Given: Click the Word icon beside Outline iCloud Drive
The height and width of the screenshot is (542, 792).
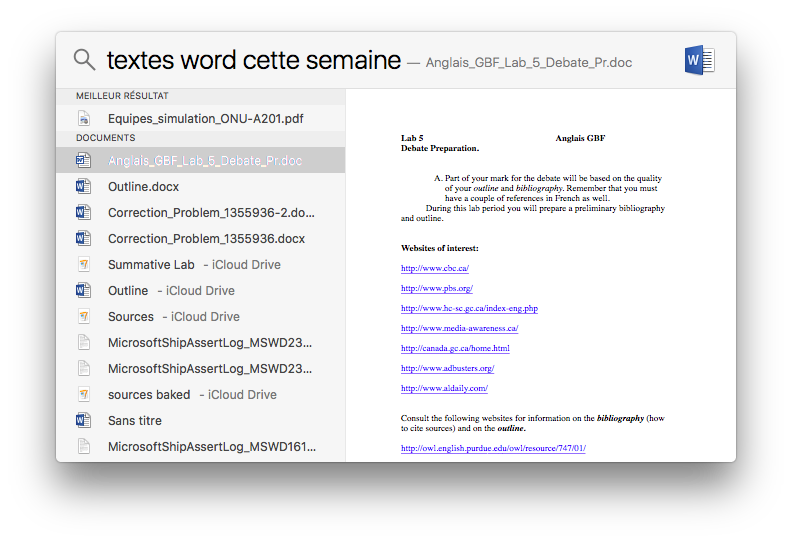Looking at the screenshot, I should pos(83,290).
